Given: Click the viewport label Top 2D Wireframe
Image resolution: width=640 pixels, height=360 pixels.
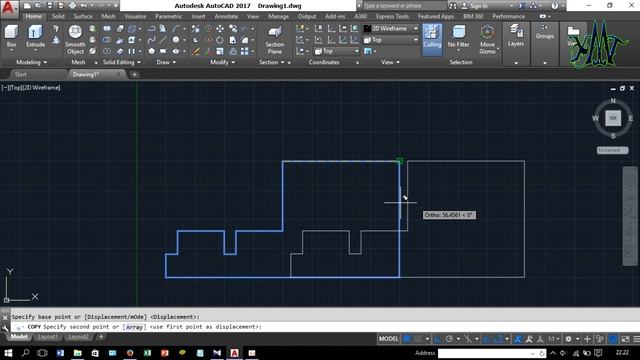Looking at the screenshot, I should click(31, 87).
